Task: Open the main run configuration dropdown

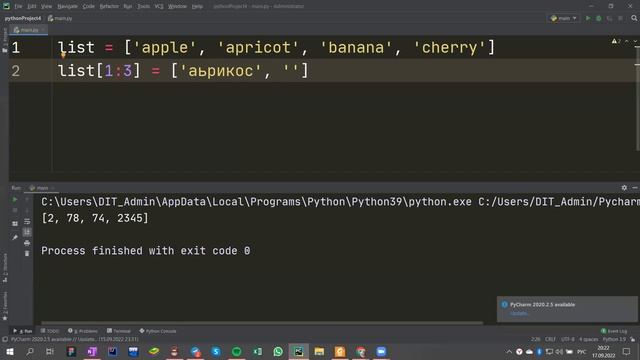Action: 564,18
